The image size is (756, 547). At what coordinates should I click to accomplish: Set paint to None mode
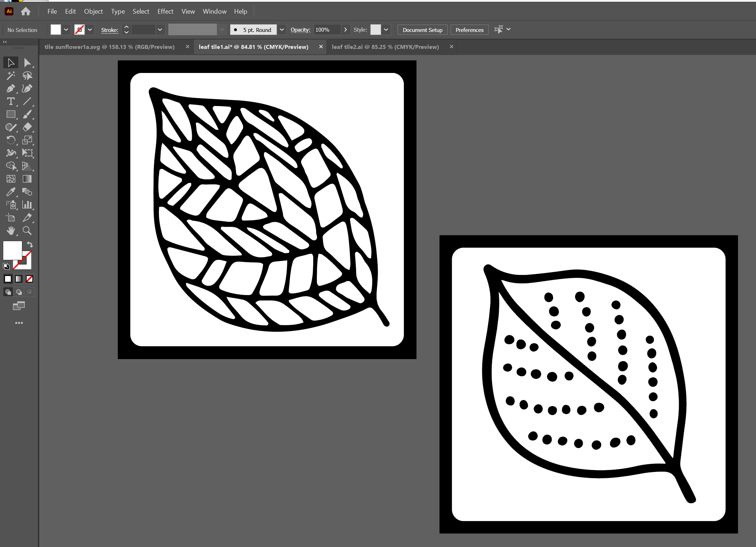pos(29,279)
